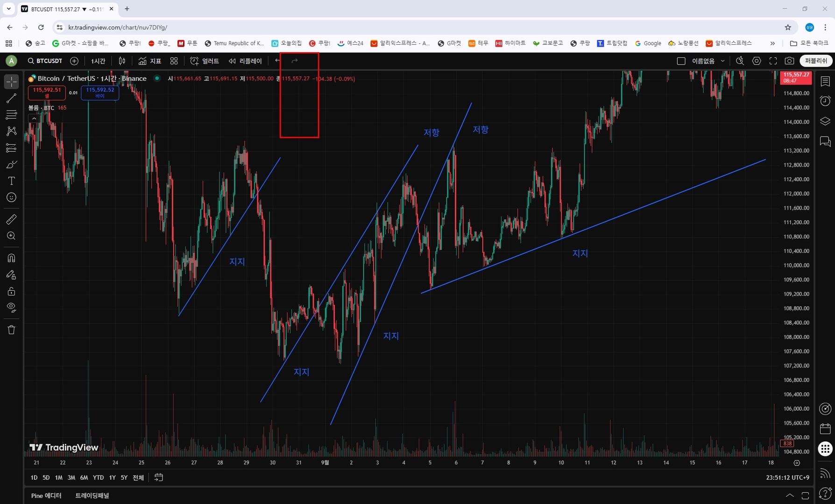Open the Fibonacci retracement tool group
The height and width of the screenshot is (504, 835).
coord(11,115)
